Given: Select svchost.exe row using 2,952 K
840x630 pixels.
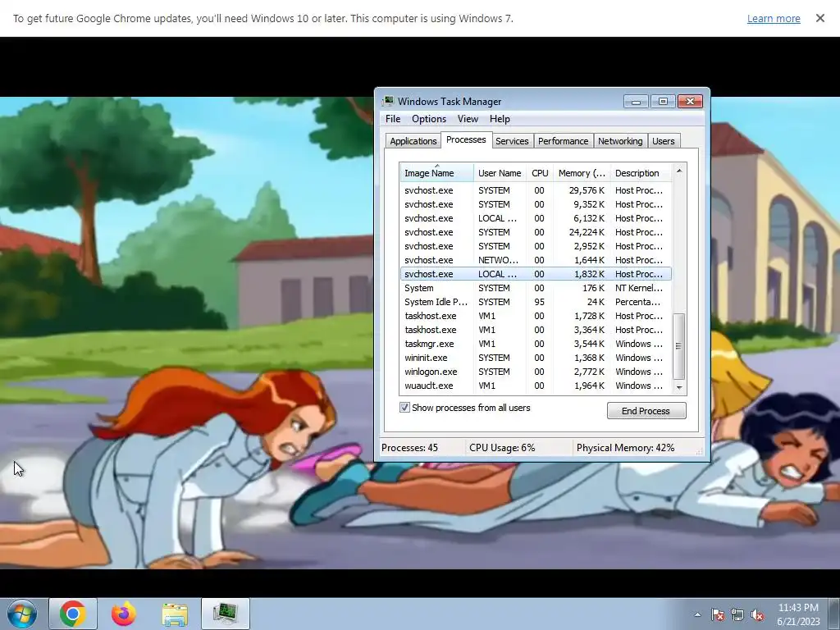Looking at the screenshot, I should [536, 246].
